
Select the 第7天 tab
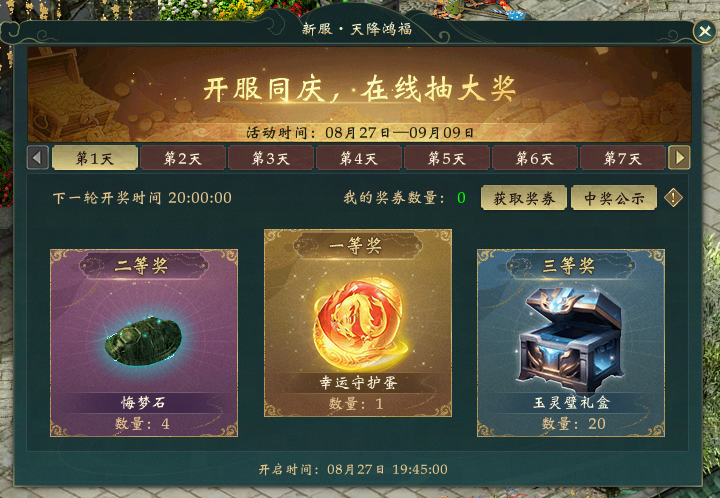[623, 158]
